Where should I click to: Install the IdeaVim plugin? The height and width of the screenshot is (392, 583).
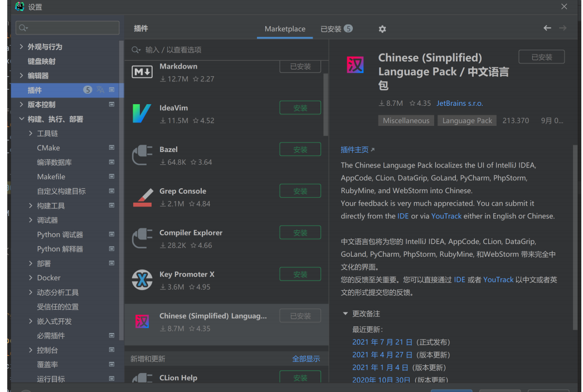(x=300, y=108)
